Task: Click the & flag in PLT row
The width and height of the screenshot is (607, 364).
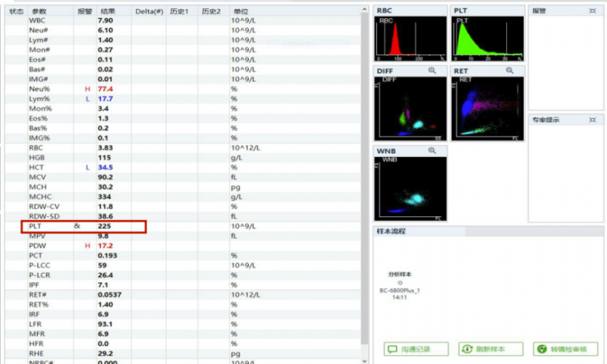Action: [x=77, y=226]
